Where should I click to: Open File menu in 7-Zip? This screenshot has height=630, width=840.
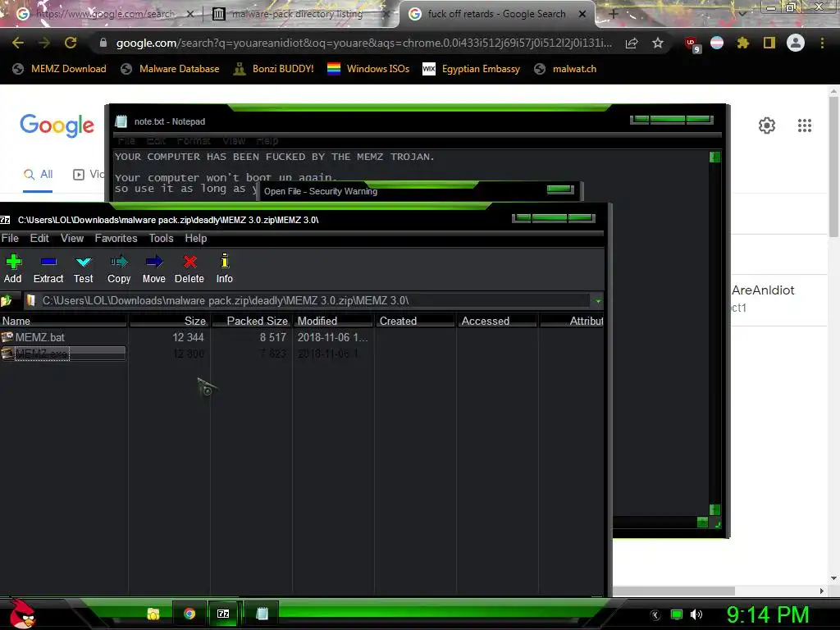[10, 239]
